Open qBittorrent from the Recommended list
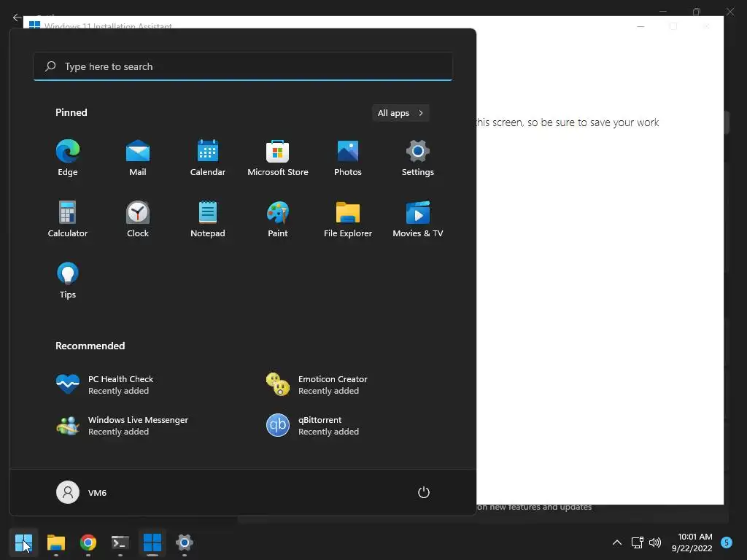The image size is (747, 560). pyautogui.click(x=312, y=425)
